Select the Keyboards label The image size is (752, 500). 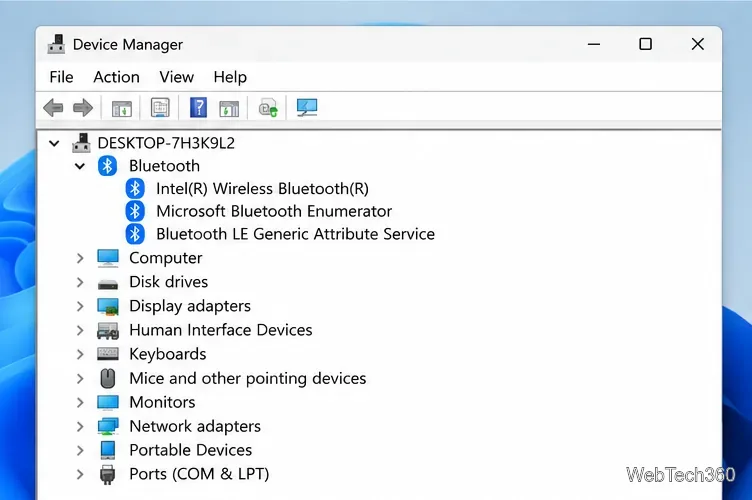[x=168, y=354]
